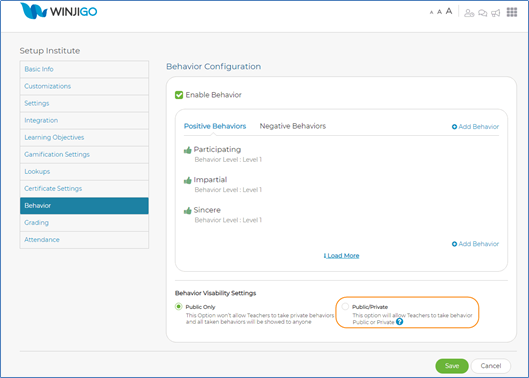The image size is (529, 378).
Task: Select the largest font size A
Action: [449, 11]
